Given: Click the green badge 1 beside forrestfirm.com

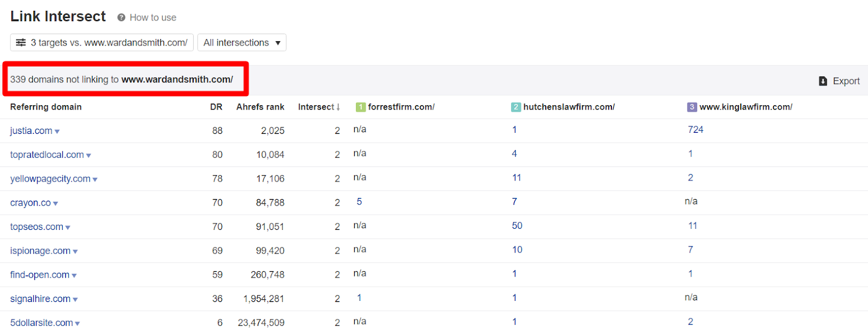Looking at the screenshot, I should (x=361, y=107).
